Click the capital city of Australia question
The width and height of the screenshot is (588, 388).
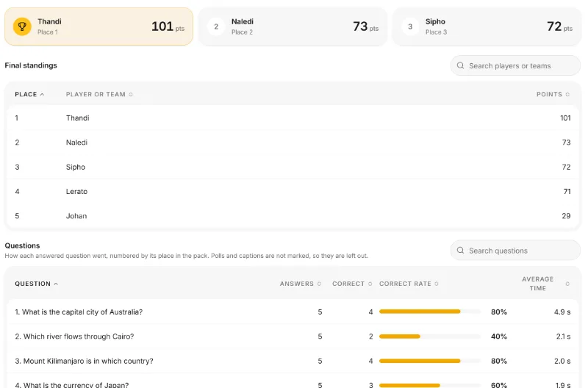79,312
